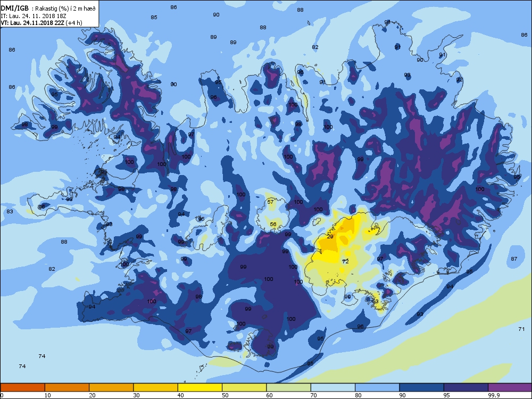The width and height of the screenshot is (532, 399).
Task: Pick the 60–70 pale green legend swatch
Action: 289,387
